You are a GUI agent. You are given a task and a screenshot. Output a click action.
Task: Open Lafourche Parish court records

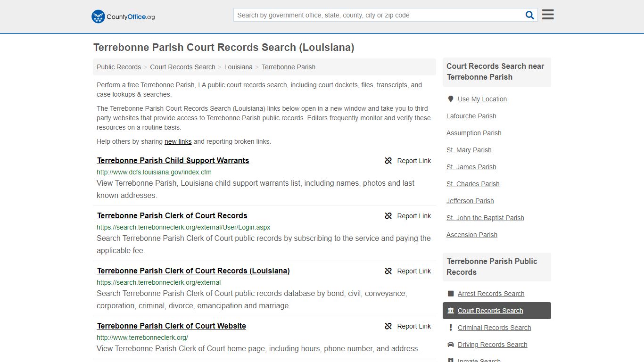pyautogui.click(x=471, y=116)
